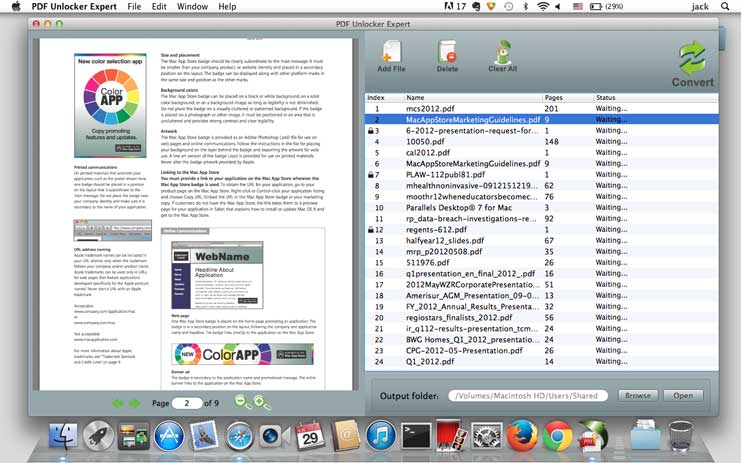Screen dimensions: 741x463
Task: Click the Browse button
Action: click(x=638, y=395)
